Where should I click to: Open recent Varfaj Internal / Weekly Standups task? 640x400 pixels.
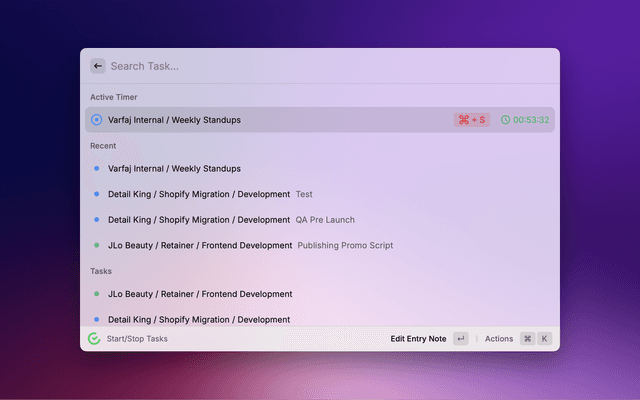click(174, 169)
